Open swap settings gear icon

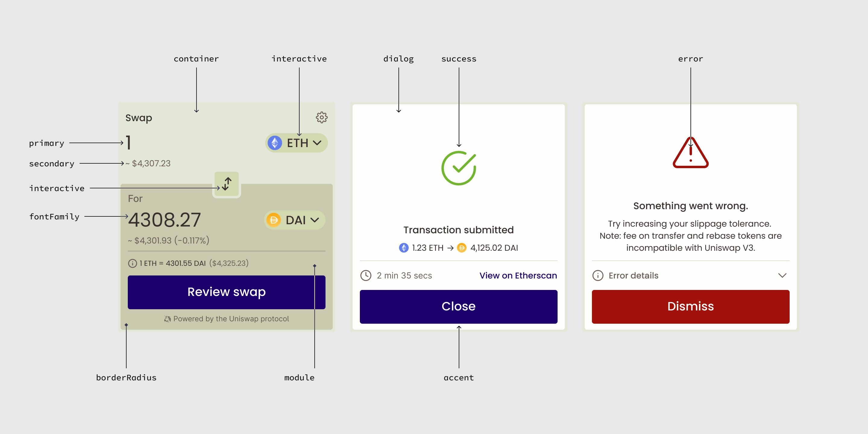[322, 117]
